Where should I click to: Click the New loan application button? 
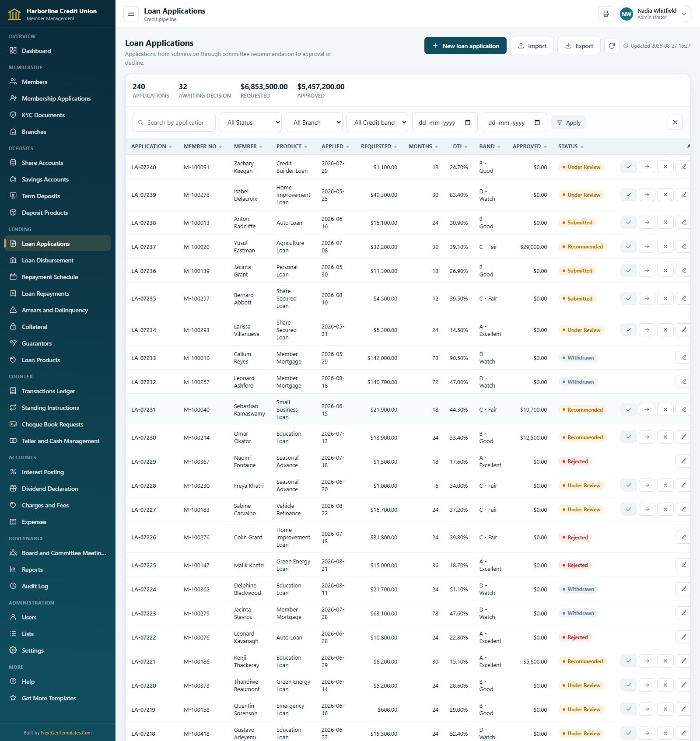coord(465,46)
